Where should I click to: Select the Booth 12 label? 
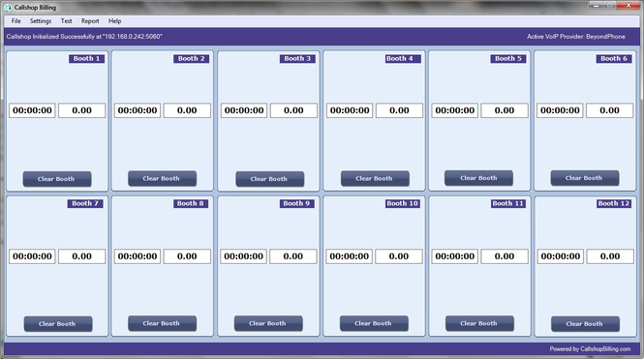[614, 203]
